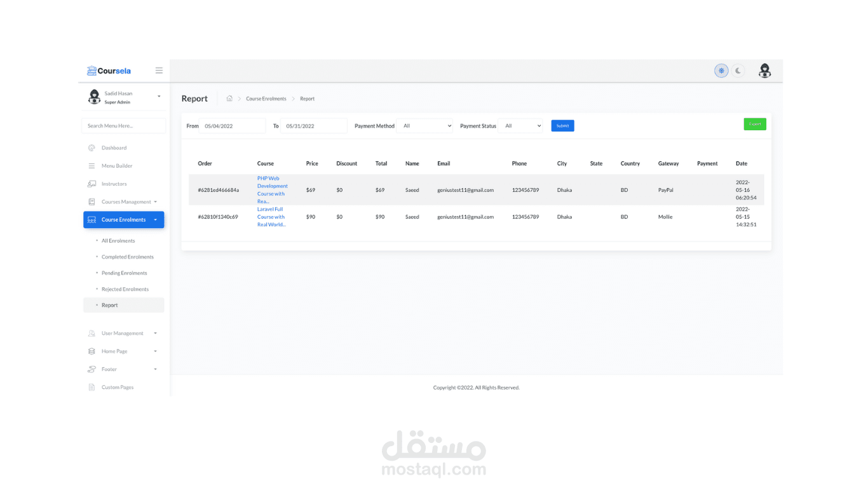
Task: Expand Home Page submenu arrow
Action: point(156,351)
